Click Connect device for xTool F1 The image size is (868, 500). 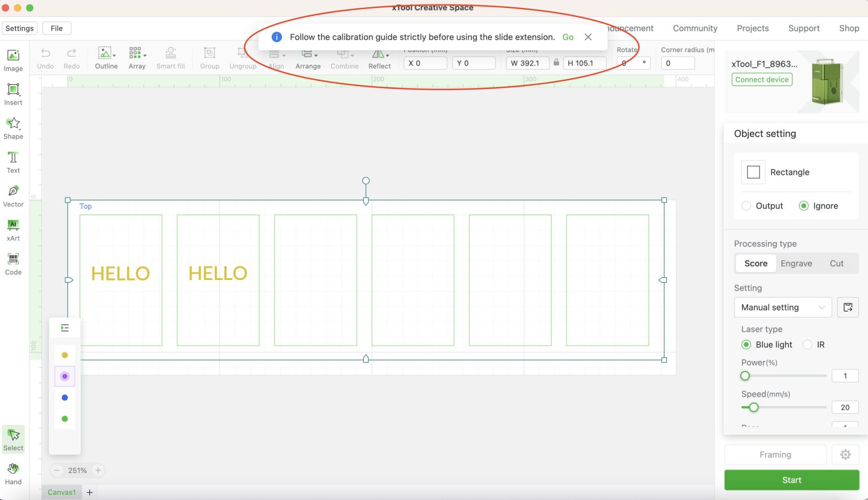tap(762, 79)
